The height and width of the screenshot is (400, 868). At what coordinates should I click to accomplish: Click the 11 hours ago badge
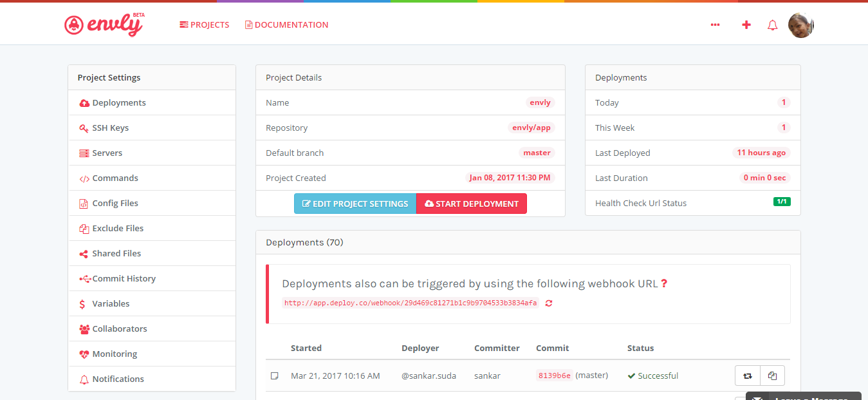pos(761,153)
